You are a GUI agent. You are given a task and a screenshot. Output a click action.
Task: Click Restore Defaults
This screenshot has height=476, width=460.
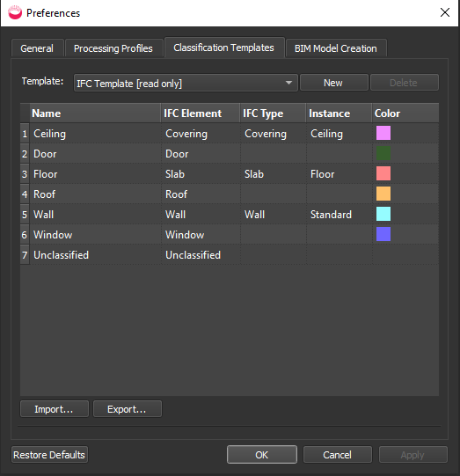pyautogui.click(x=49, y=455)
